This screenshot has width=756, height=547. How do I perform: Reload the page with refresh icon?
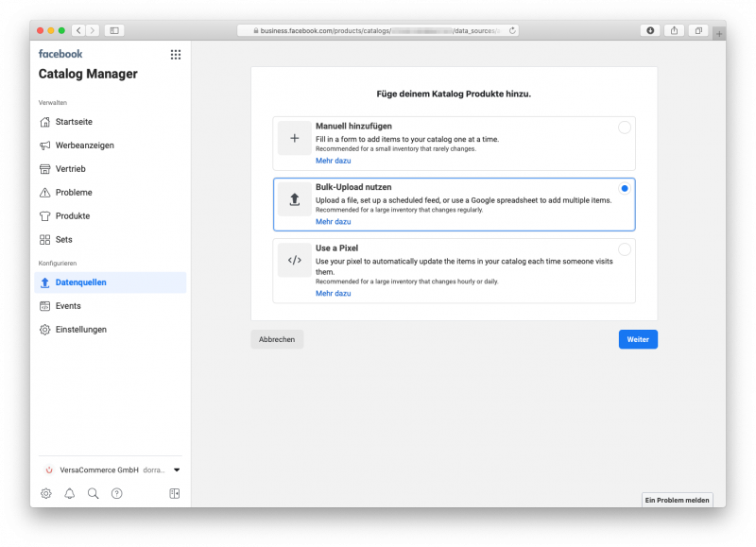[x=512, y=30]
